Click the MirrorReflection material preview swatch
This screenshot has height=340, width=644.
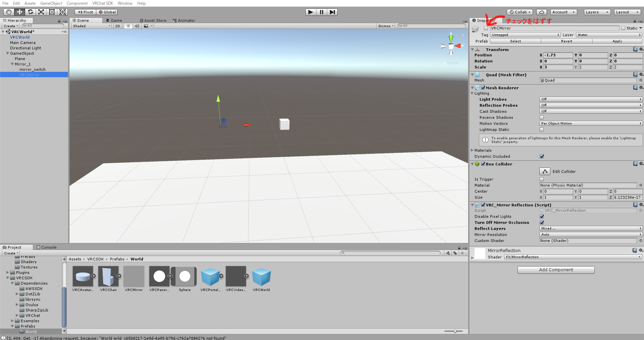[x=480, y=253]
